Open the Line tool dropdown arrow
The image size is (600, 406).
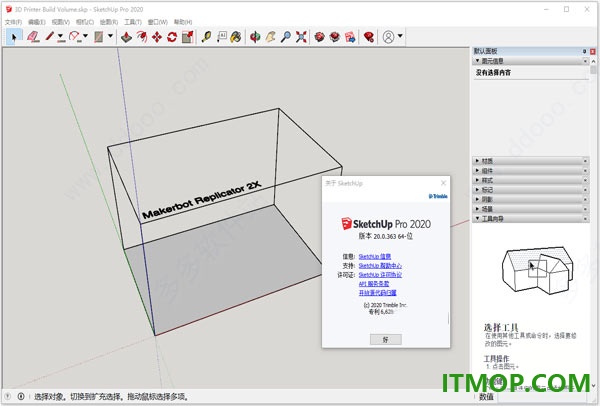point(60,36)
